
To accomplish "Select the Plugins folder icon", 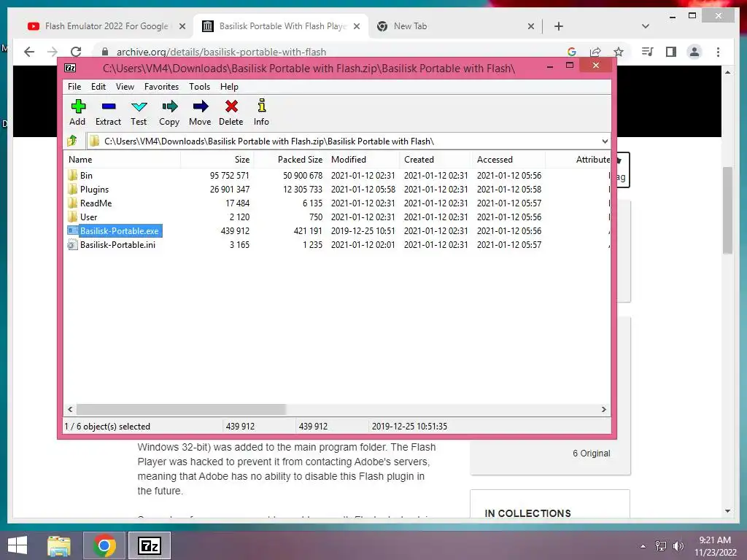I will (x=72, y=189).
